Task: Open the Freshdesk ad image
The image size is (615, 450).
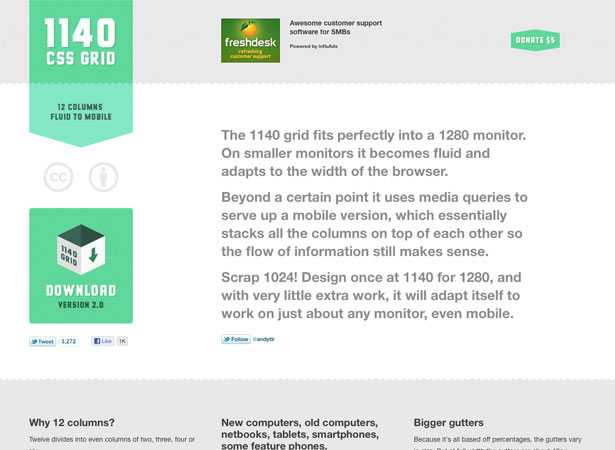Action: tap(250, 40)
